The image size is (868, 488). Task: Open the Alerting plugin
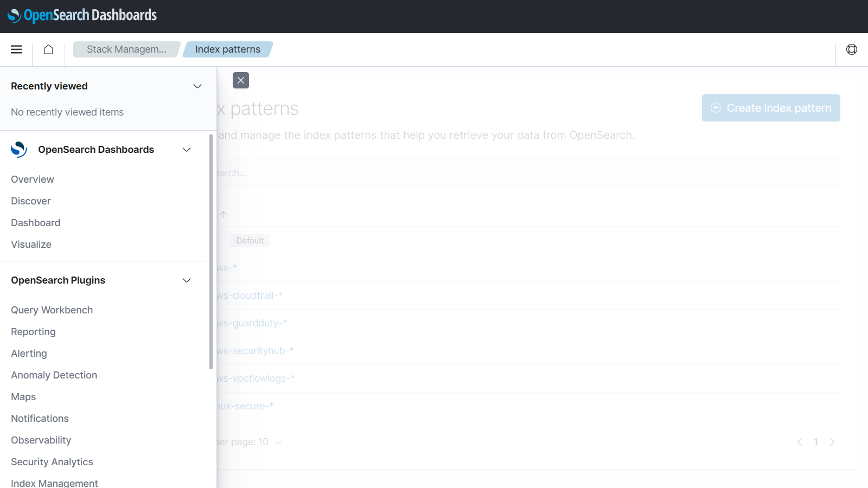tap(29, 354)
